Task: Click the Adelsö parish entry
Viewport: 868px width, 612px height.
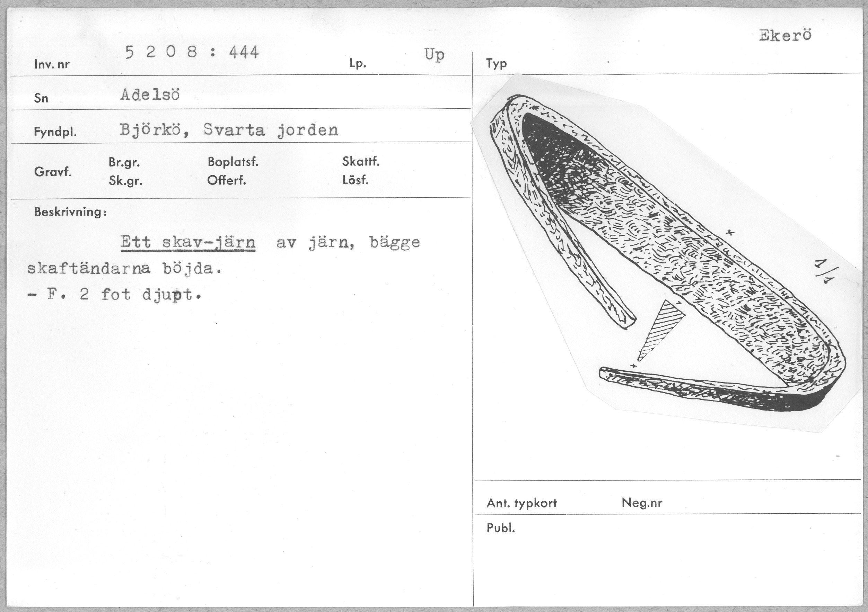Action: tap(150, 95)
